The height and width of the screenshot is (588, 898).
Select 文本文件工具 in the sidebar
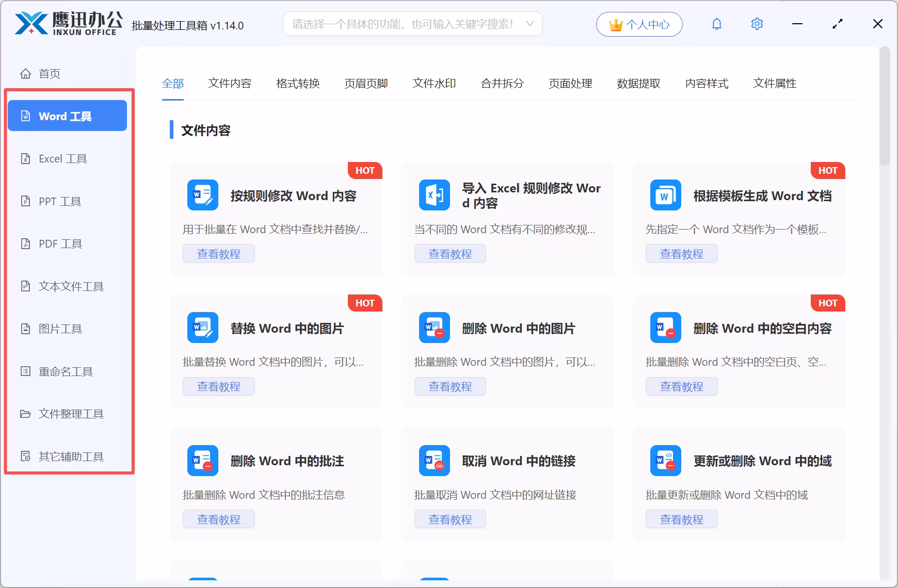(71, 286)
